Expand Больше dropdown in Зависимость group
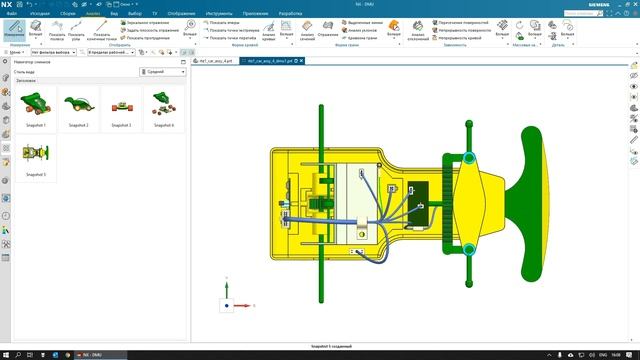Screen dimensions: 640x360 [502, 30]
